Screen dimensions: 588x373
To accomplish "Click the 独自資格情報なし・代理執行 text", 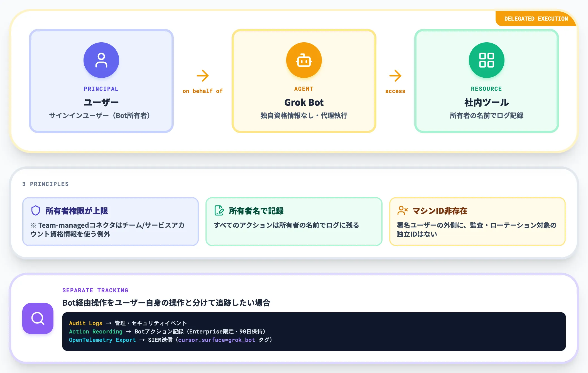I will (304, 116).
